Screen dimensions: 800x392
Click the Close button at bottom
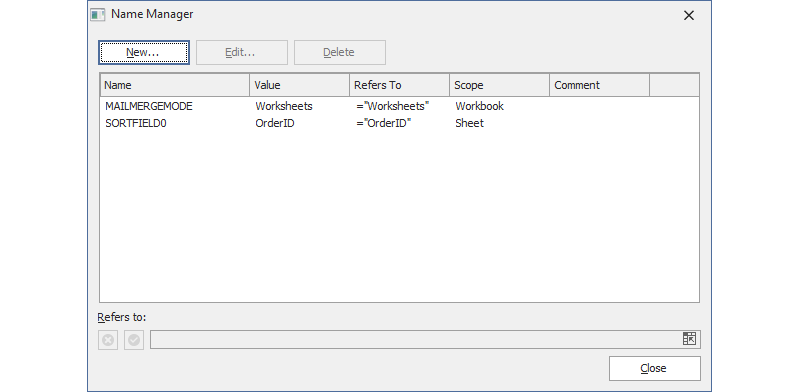655,369
